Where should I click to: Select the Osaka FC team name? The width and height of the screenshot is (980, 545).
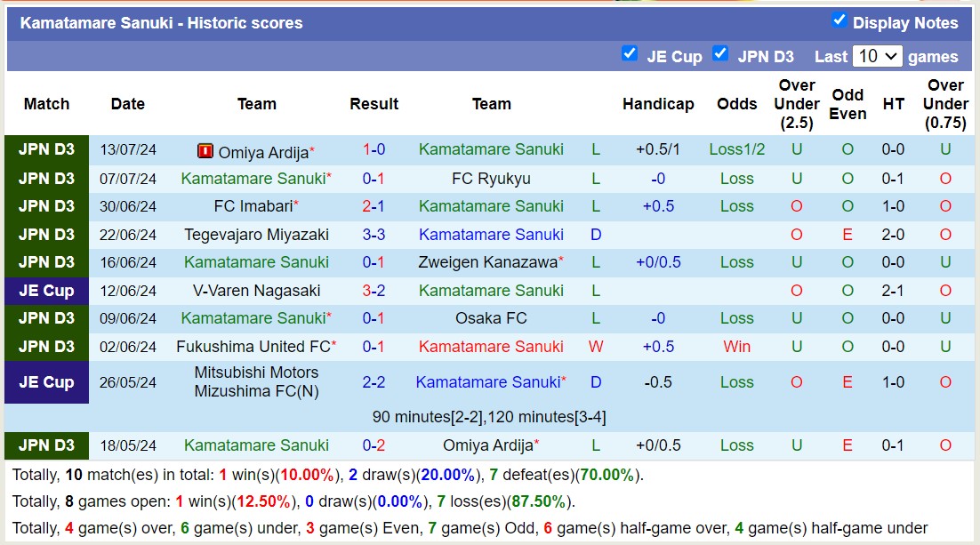[x=492, y=318]
